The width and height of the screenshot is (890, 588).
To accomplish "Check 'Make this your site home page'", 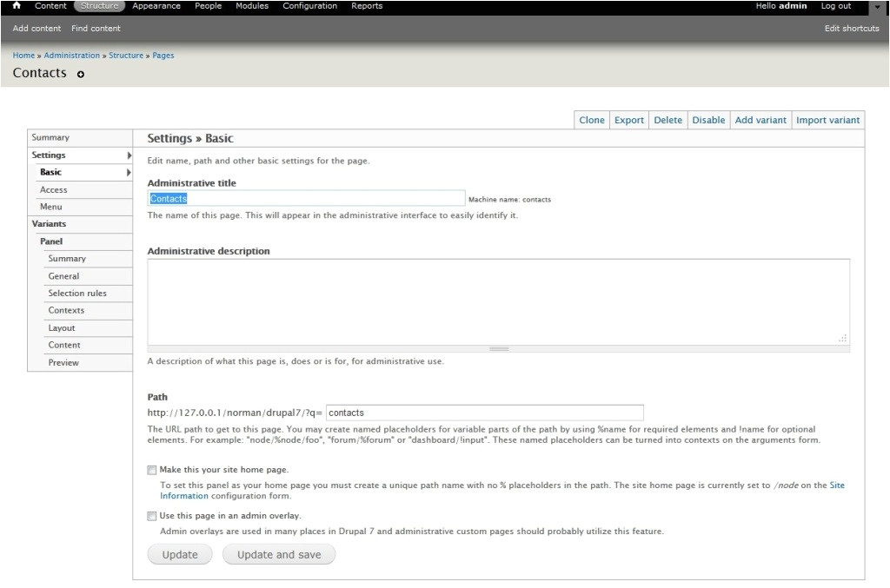I will (x=151, y=470).
